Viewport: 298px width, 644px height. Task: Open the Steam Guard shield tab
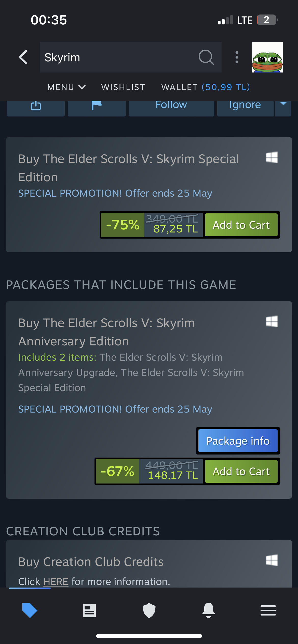[149, 610]
